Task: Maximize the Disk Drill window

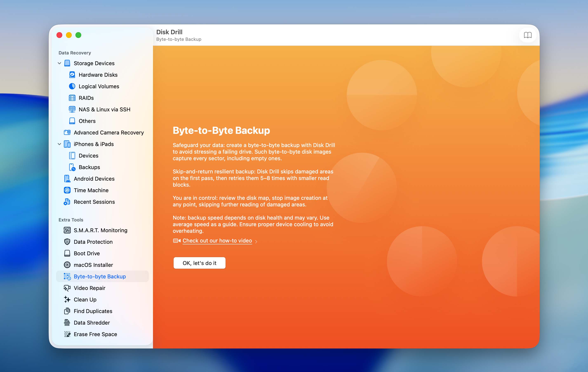Action: tap(78, 35)
